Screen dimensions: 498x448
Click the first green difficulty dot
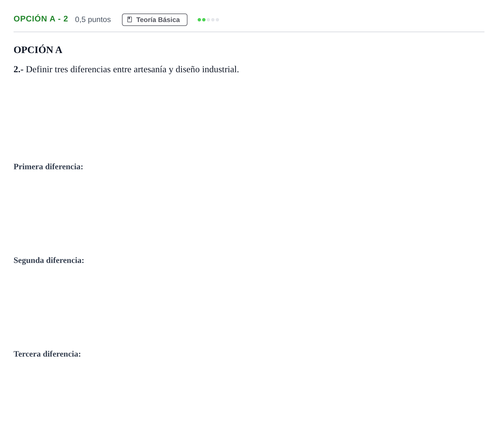click(x=199, y=20)
